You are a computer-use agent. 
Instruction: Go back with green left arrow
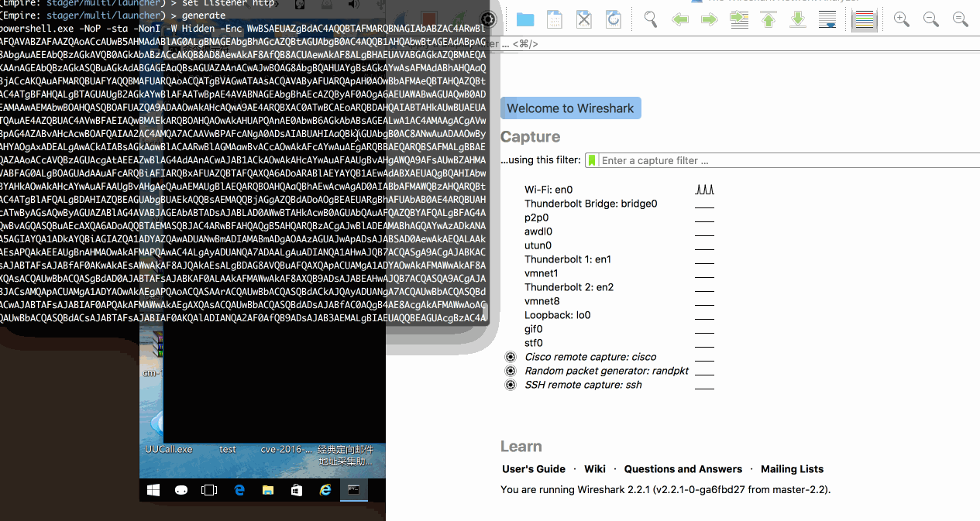[680, 19]
